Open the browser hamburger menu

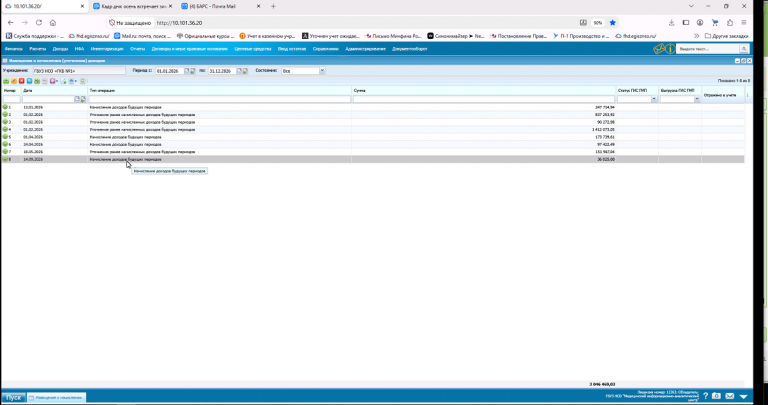(x=744, y=23)
